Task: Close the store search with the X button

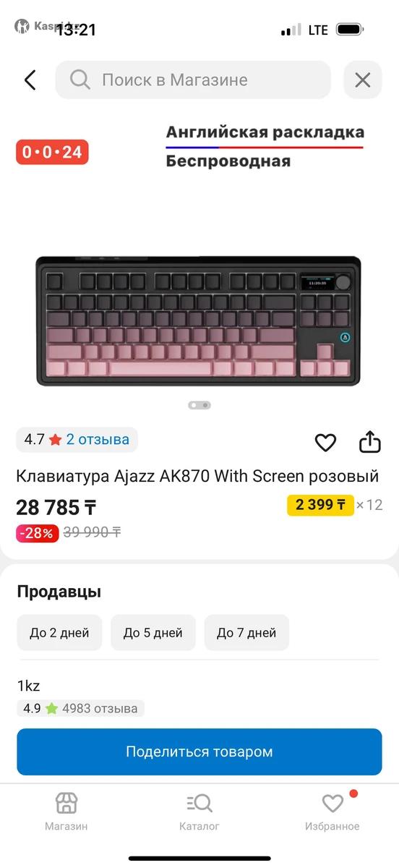Action: pyautogui.click(x=363, y=80)
